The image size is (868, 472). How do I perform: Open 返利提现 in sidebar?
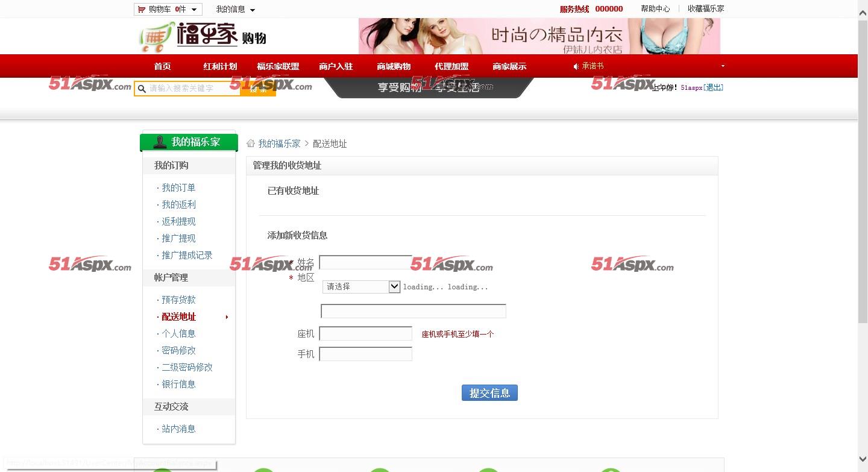coord(178,221)
